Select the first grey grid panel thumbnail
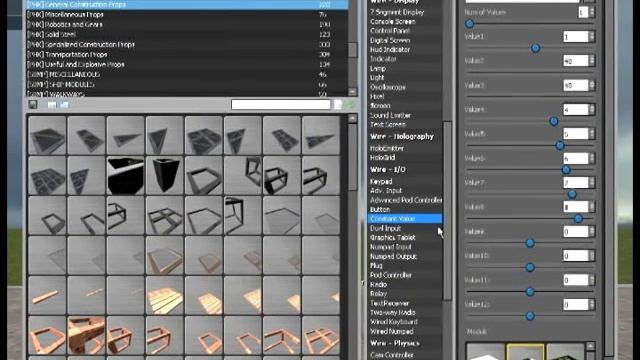Viewport: 640px width, 360px height. [47, 135]
